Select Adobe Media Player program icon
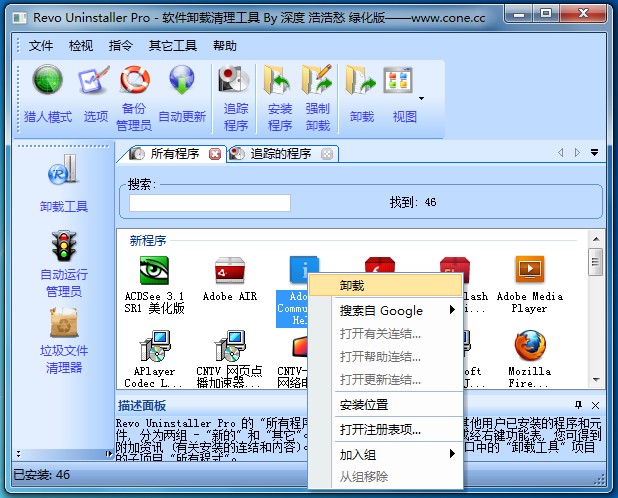 pyautogui.click(x=530, y=269)
